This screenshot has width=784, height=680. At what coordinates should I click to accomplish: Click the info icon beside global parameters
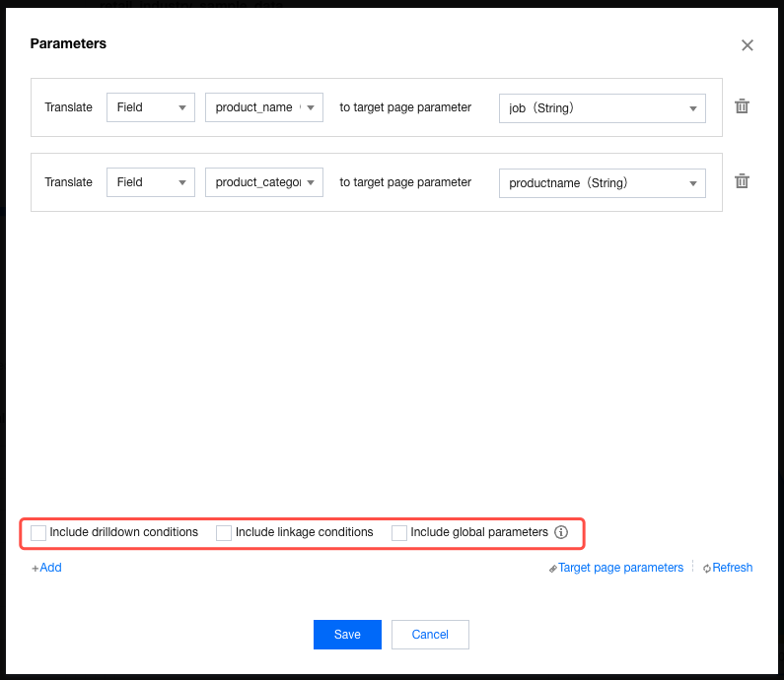tap(561, 532)
